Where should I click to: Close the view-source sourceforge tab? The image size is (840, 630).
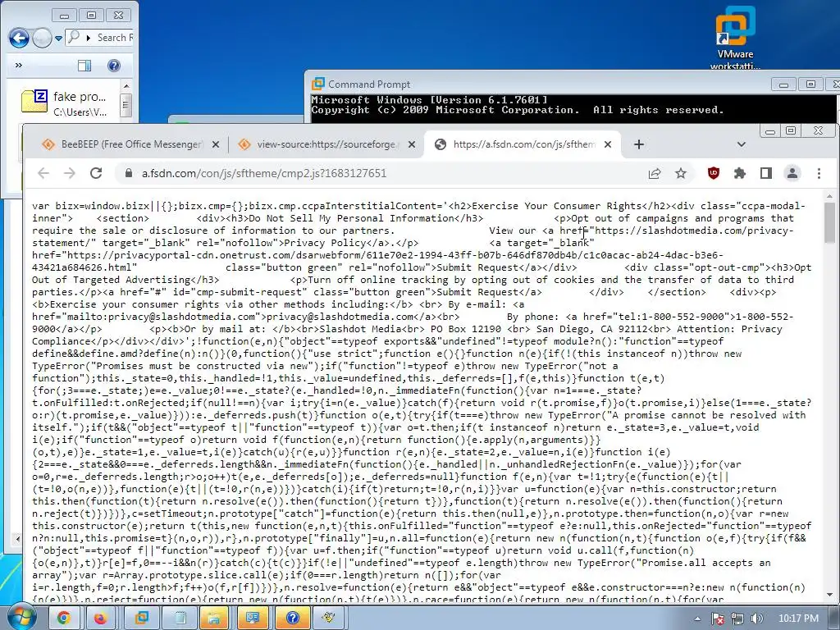tap(412, 144)
